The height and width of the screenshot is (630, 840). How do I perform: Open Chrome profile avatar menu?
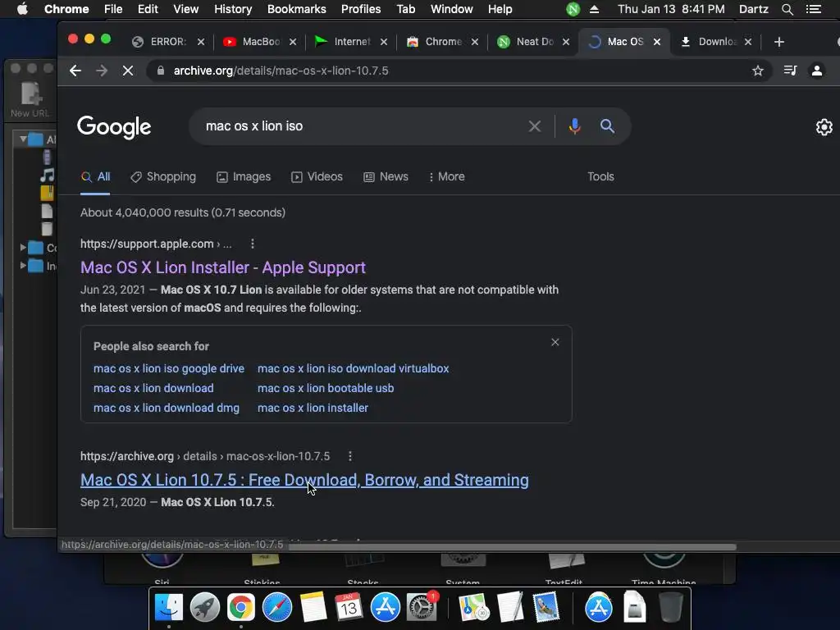817,71
